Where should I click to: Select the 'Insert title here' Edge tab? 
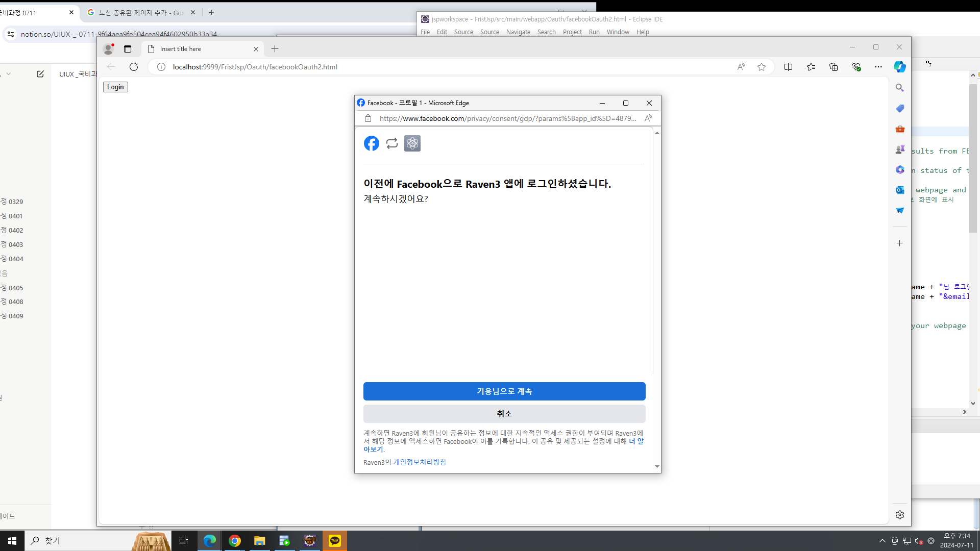(x=203, y=49)
